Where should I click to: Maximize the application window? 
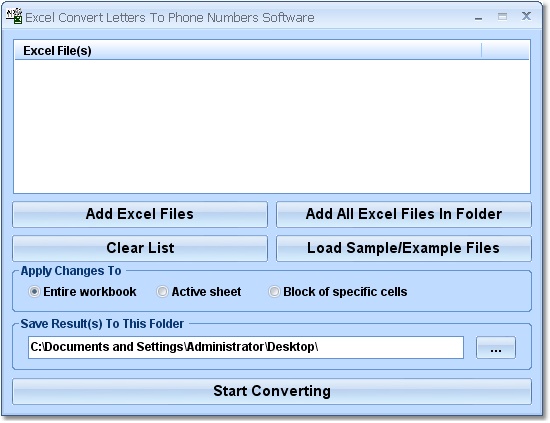tap(502, 16)
